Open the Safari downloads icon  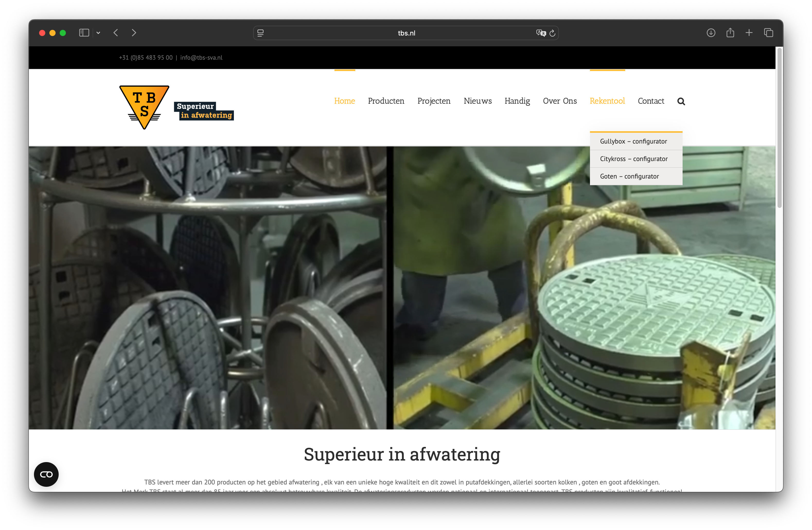coord(711,33)
